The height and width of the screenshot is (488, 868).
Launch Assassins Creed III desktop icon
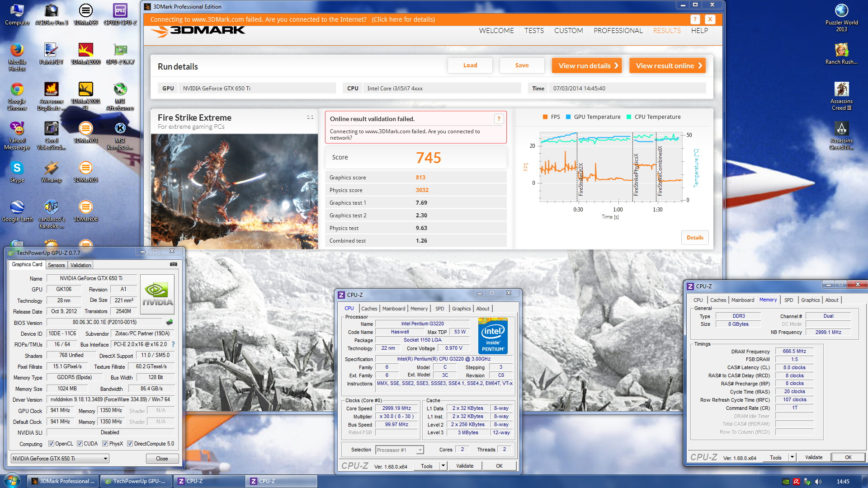(841, 96)
